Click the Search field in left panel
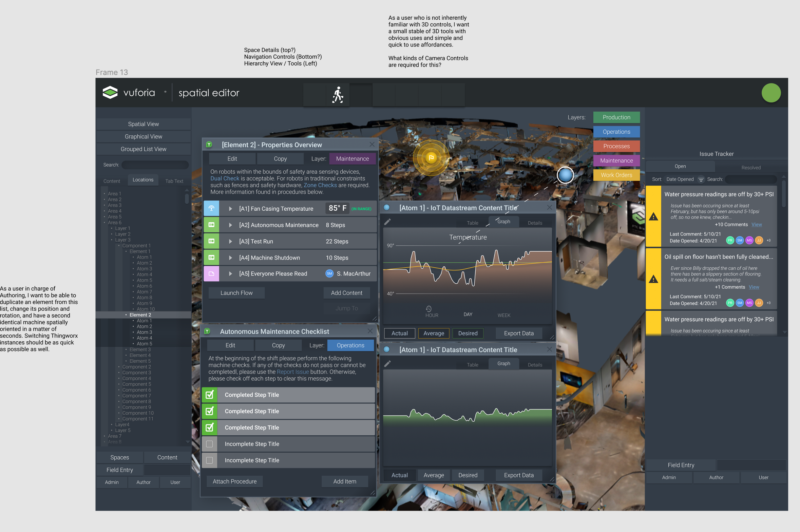Screen dimensions: 800x532 (x=155, y=165)
